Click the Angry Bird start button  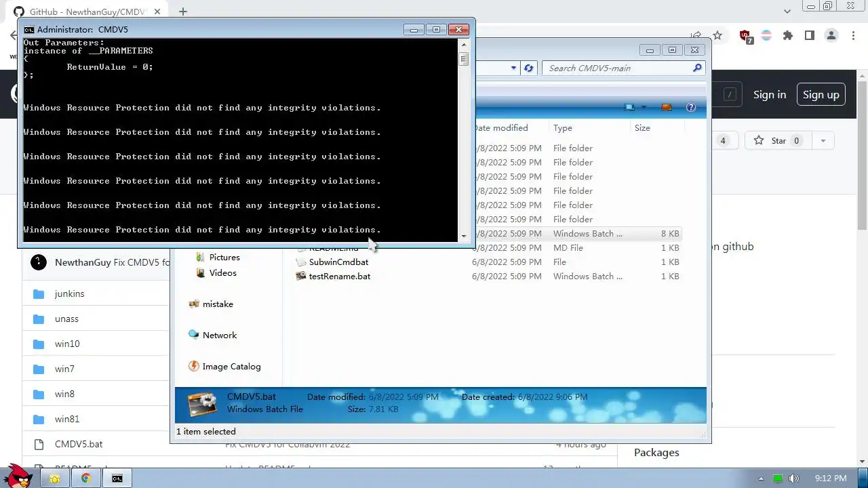click(x=18, y=476)
